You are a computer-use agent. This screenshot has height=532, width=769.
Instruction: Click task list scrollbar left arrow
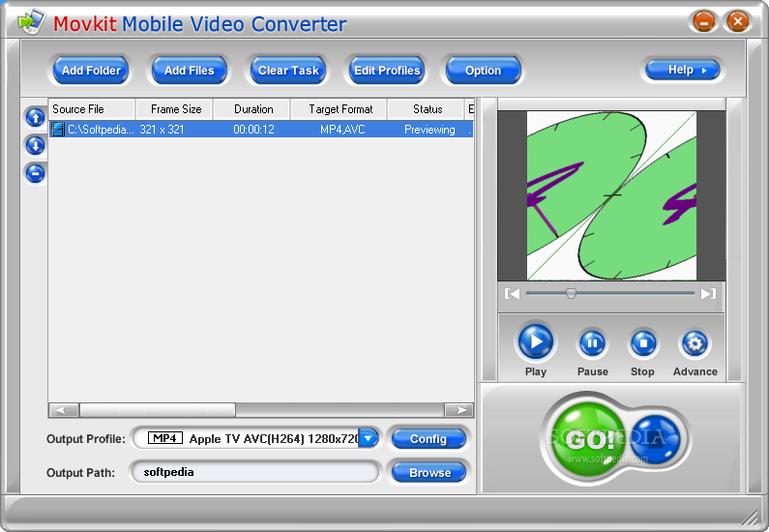pos(64,410)
